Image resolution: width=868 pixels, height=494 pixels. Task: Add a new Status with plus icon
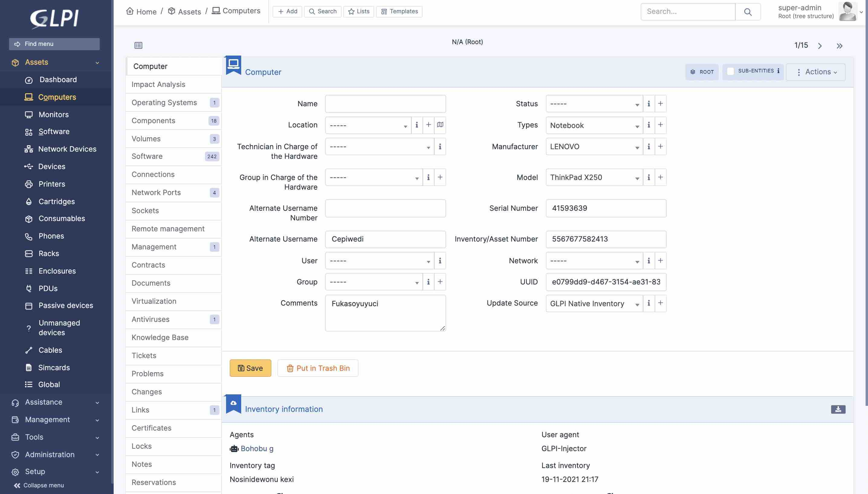(660, 104)
